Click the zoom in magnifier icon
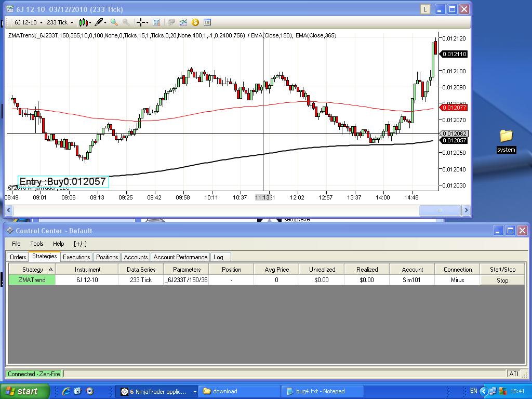The height and width of the screenshot is (399, 532). pyautogui.click(x=114, y=22)
